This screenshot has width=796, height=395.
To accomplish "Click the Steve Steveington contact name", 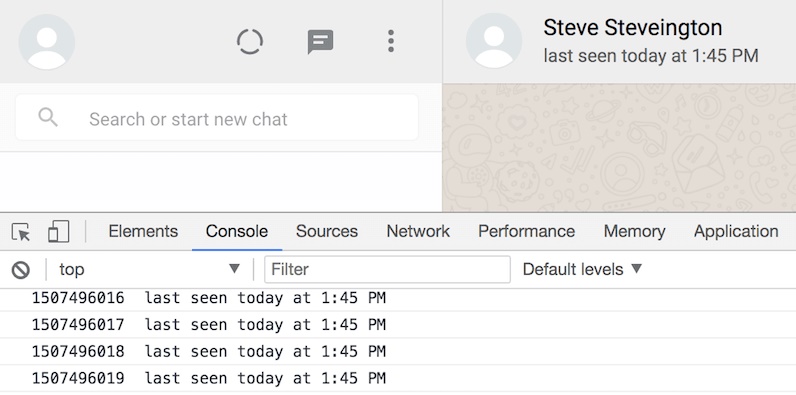I will (633, 27).
